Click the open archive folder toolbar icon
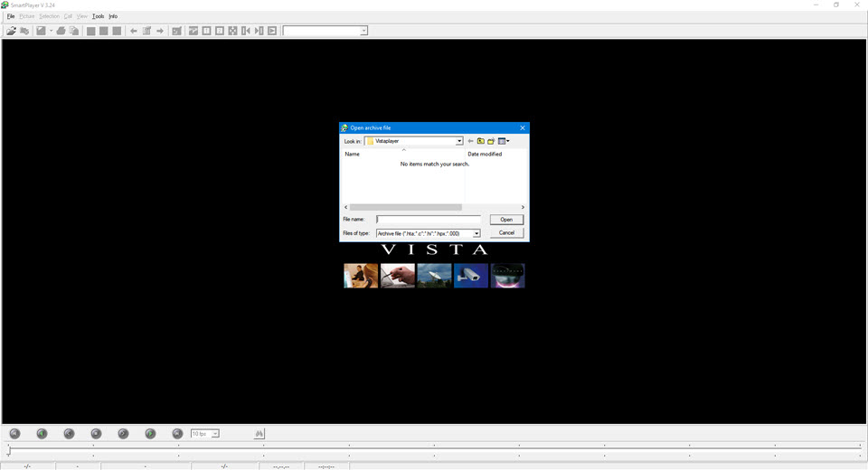The image size is (868, 470). click(x=11, y=31)
